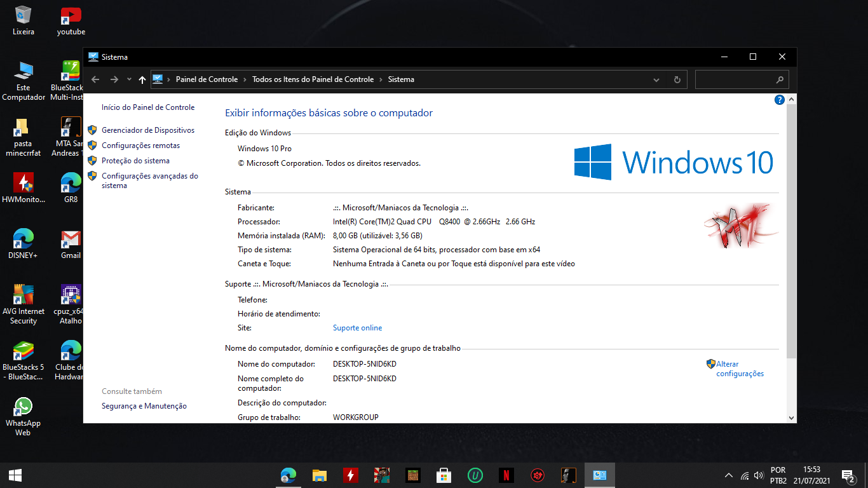Select the HWMonitor desktop shortcut
Viewport: 868px width, 488px height.
pyautogui.click(x=24, y=188)
